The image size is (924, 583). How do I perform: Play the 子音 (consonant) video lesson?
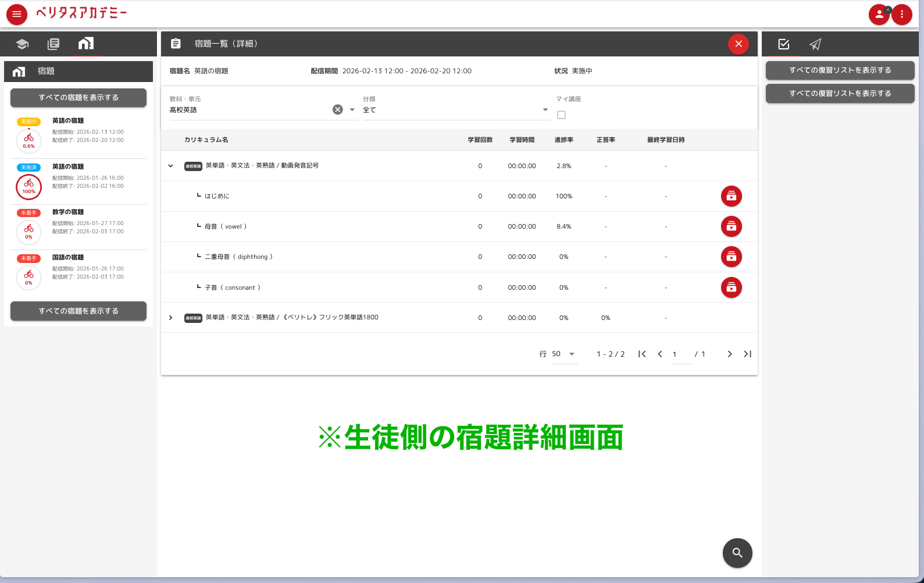coord(731,287)
